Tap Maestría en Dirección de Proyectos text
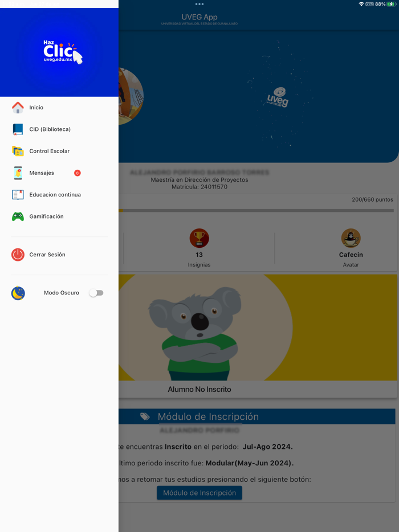This screenshot has height=532, width=399. pyautogui.click(x=199, y=180)
